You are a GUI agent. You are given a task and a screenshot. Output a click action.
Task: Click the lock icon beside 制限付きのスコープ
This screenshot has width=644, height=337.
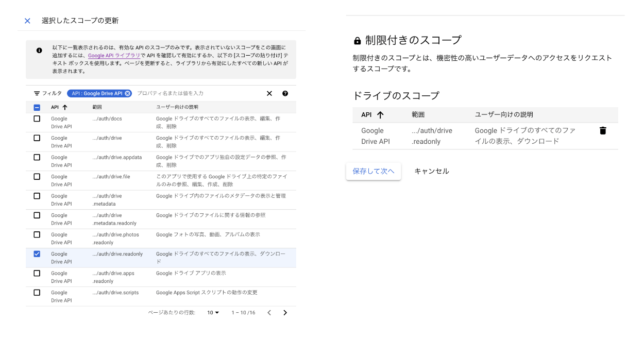[357, 40]
